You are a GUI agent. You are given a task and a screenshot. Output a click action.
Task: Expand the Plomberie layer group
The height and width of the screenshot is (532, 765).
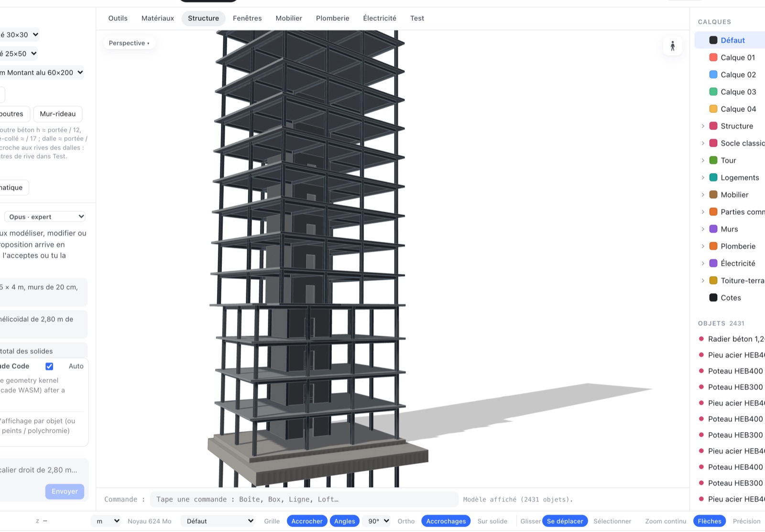pos(702,246)
